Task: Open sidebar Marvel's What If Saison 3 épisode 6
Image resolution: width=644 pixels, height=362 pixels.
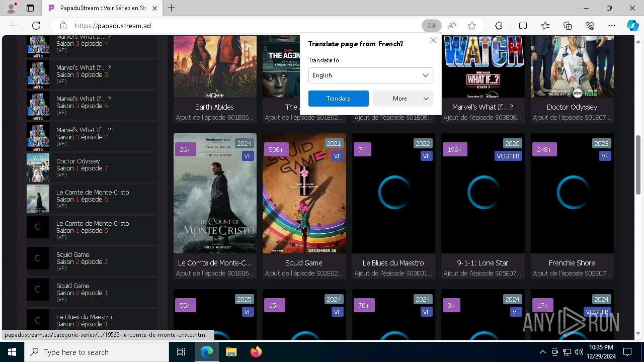Action: 92,106
